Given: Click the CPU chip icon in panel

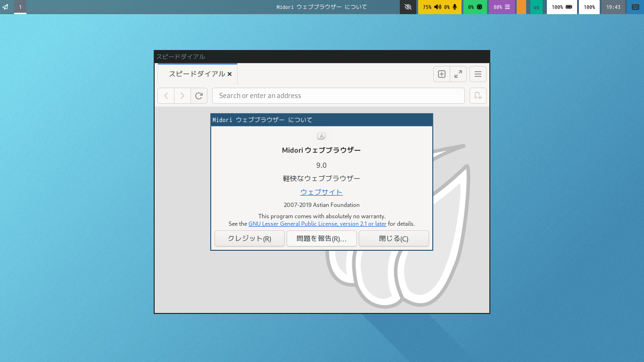Looking at the screenshot, I should coord(479,7).
